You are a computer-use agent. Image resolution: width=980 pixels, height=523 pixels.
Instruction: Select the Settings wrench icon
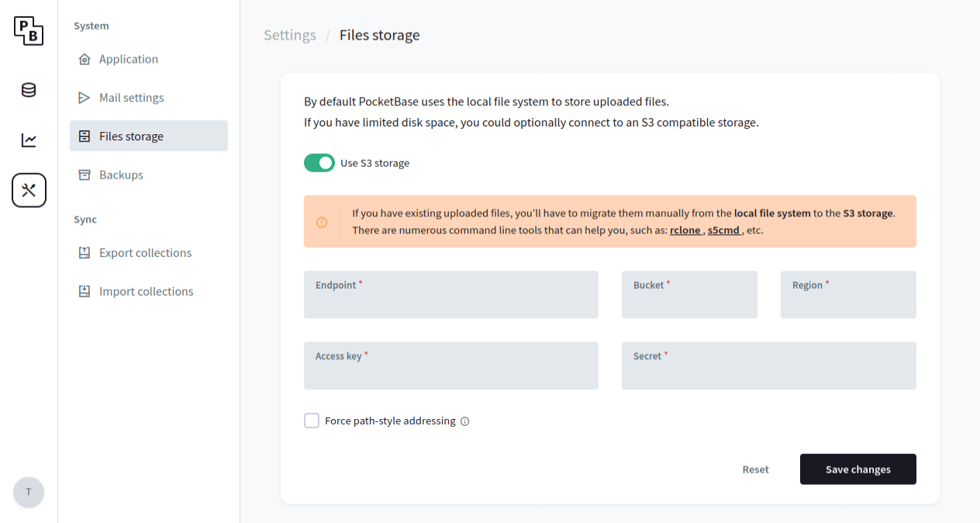click(x=28, y=189)
